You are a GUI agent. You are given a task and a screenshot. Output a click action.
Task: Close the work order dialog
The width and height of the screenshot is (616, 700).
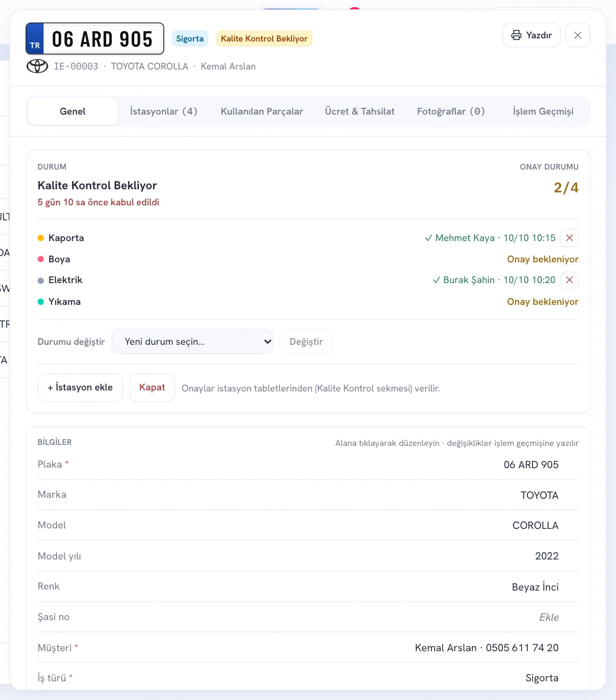point(578,35)
